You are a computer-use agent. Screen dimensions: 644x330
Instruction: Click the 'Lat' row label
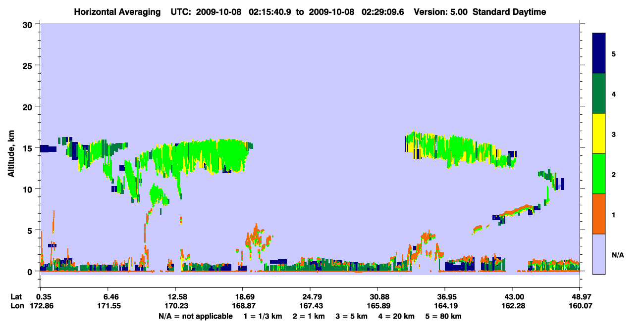16,297
